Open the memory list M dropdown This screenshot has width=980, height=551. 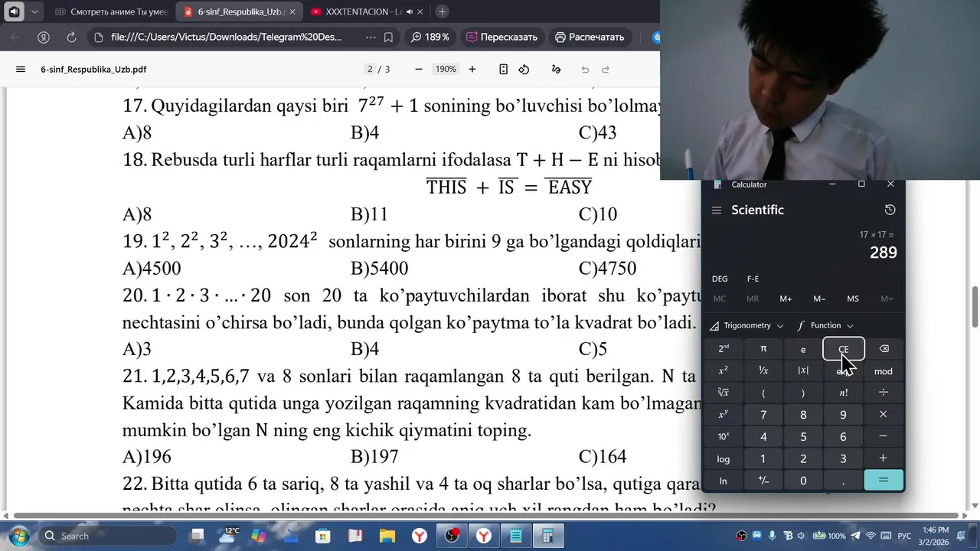887,298
